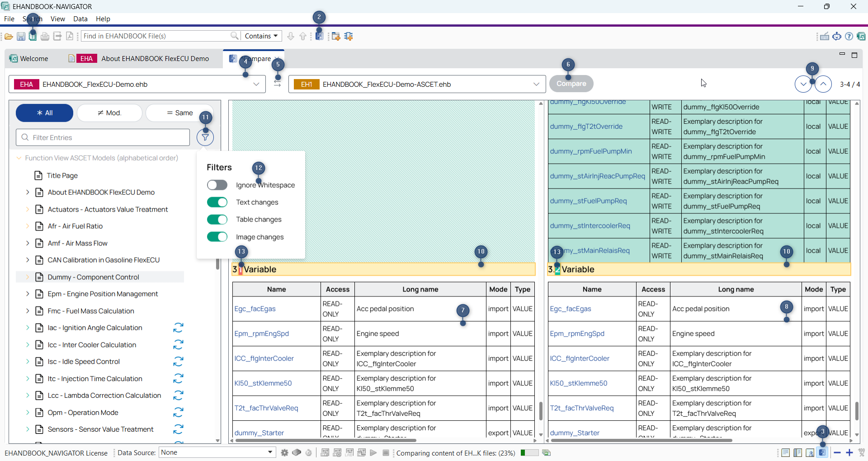Click the chip-with-plus toolbar icon
868x461 pixels.
pyautogui.click(x=348, y=36)
